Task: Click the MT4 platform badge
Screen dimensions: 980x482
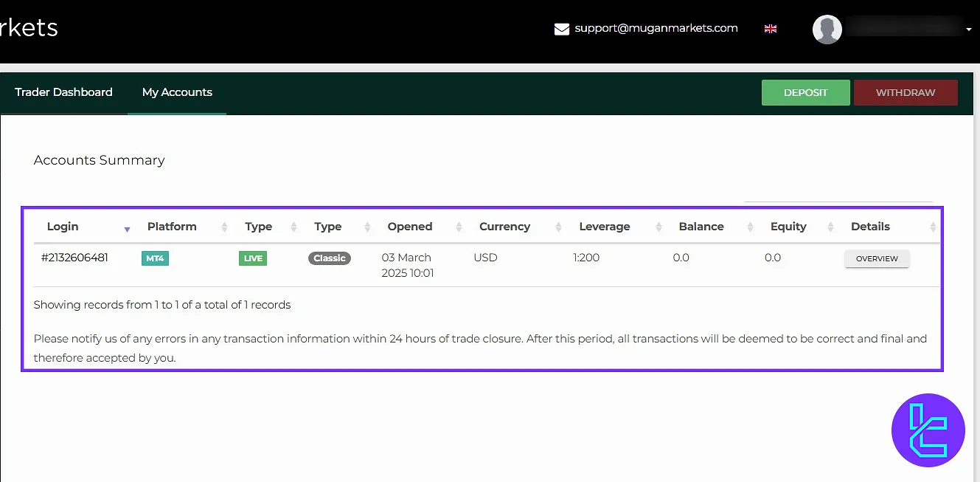Action: (x=155, y=258)
